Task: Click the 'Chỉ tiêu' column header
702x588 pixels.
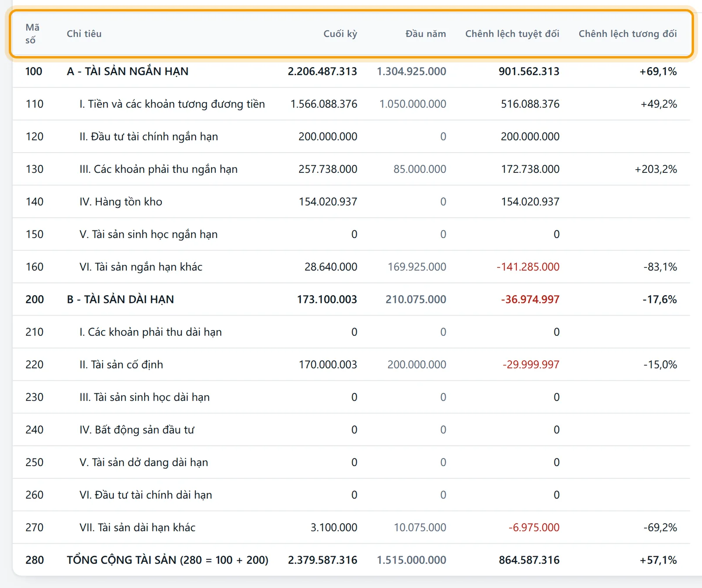Action: [84, 34]
